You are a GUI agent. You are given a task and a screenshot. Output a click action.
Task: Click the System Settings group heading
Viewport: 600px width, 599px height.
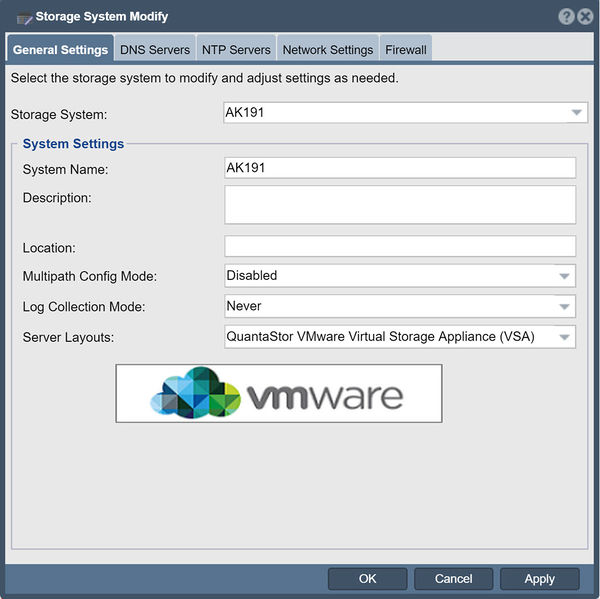pyautogui.click(x=73, y=144)
